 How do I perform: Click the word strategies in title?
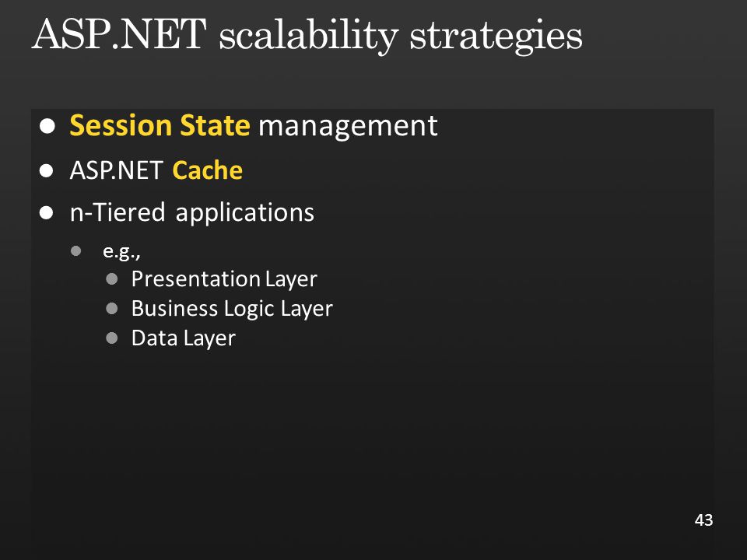496,37
